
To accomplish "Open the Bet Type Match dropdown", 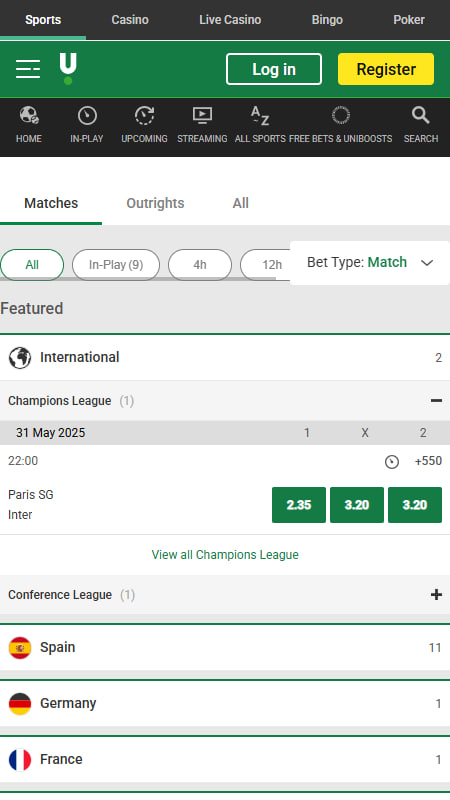I will pos(370,263).
